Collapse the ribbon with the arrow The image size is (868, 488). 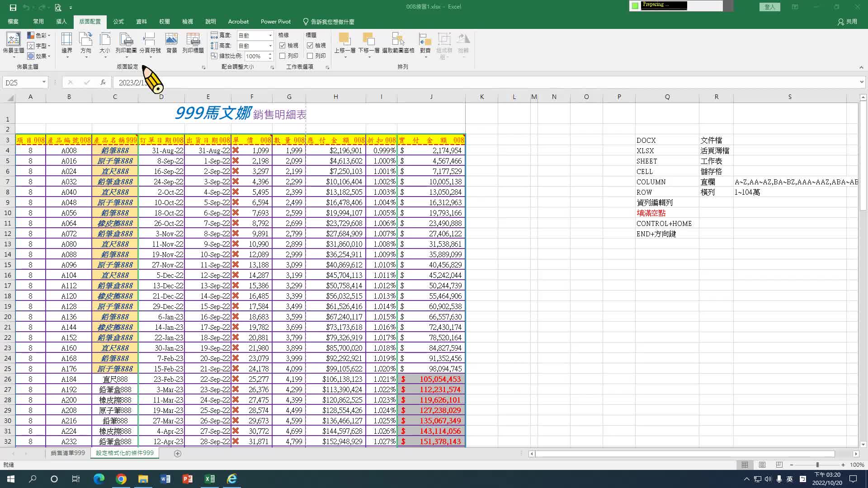(x=861, y=67)
